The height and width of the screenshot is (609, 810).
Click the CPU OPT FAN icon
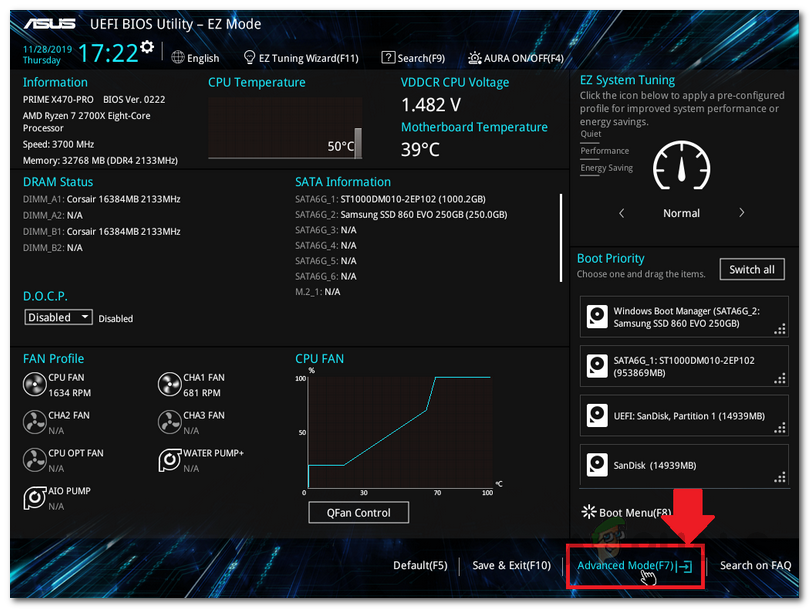pos(35,460)
